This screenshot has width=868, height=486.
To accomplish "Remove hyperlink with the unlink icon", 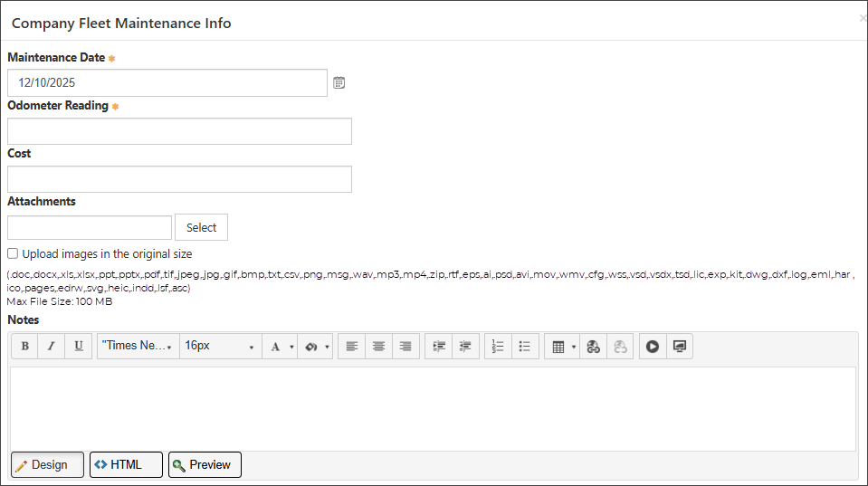I will click(x=621, y=347).
